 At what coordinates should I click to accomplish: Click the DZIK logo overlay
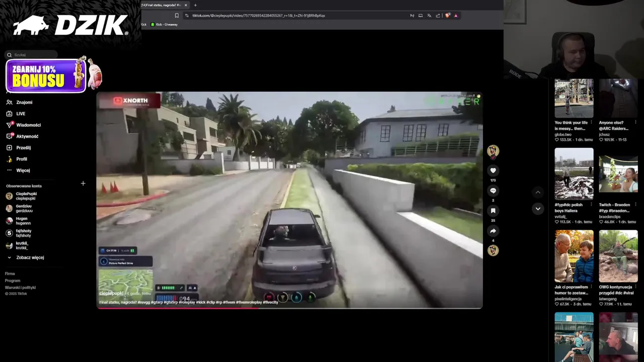[x=70, y=25]
